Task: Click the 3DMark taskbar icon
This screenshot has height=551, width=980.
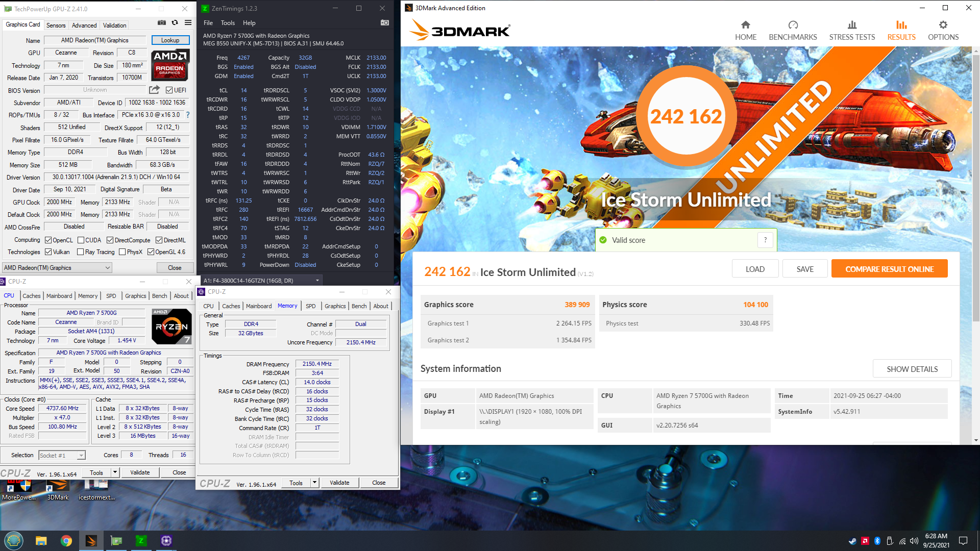Action: pos(91,541)
